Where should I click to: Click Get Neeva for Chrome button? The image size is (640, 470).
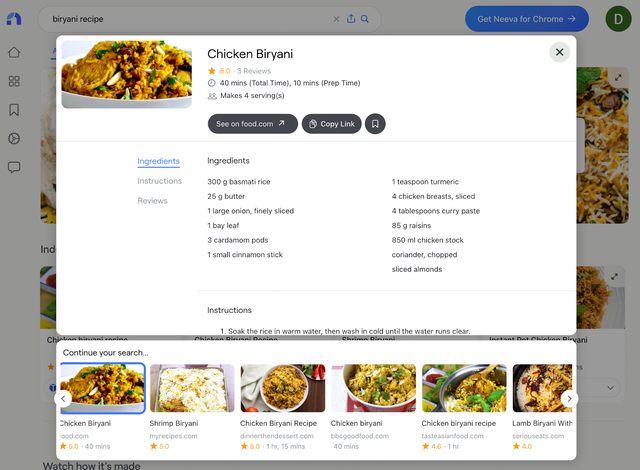pyautogui.click(x=527, y=19)
